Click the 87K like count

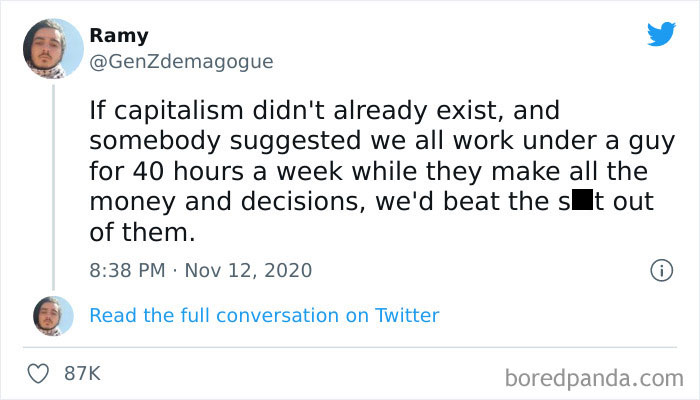pos(82,373)
